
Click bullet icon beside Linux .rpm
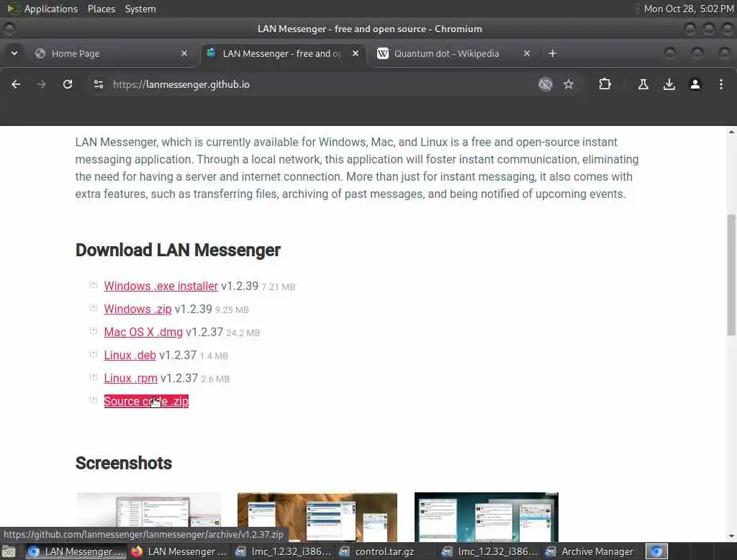coord(94,376)
